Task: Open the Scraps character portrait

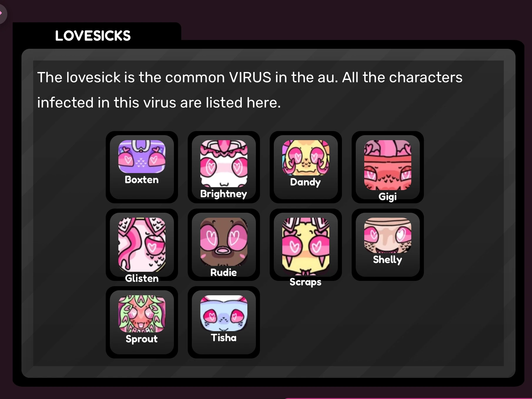Action: (x=306, y=246)
